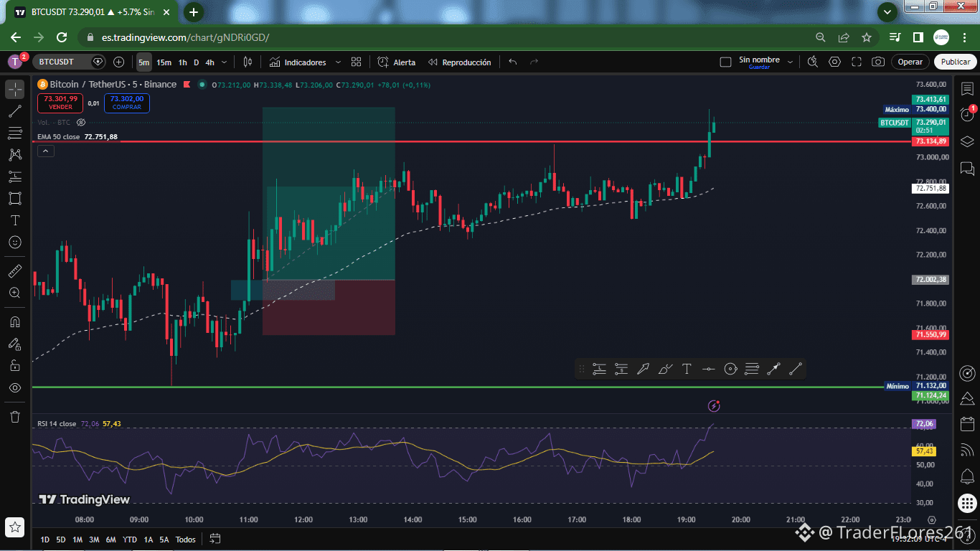
Task: Select the brush tool in floating toolbar
Action: click(665, 369)
